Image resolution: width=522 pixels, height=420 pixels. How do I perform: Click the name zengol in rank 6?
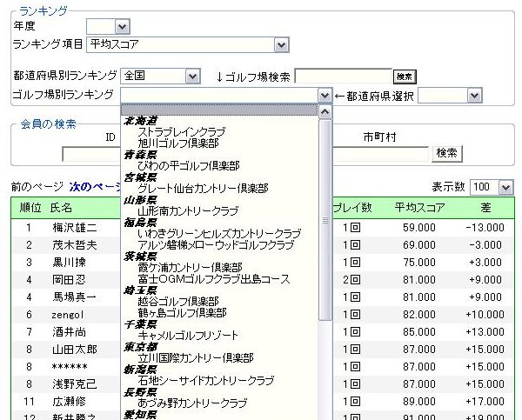coord(68,315)
